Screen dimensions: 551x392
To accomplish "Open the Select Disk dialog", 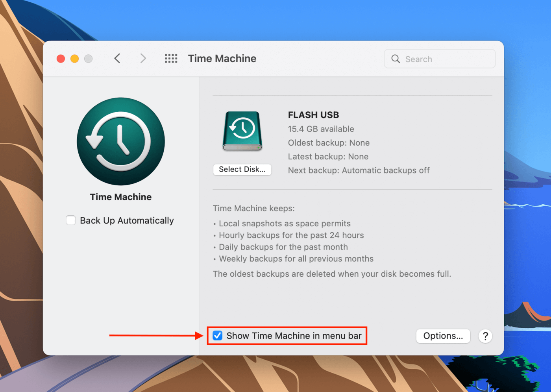I will pos(242,170).
